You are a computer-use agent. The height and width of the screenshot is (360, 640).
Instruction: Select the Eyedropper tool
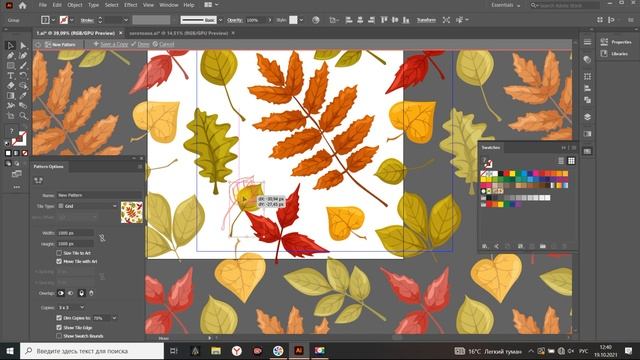tap(23, 96)
